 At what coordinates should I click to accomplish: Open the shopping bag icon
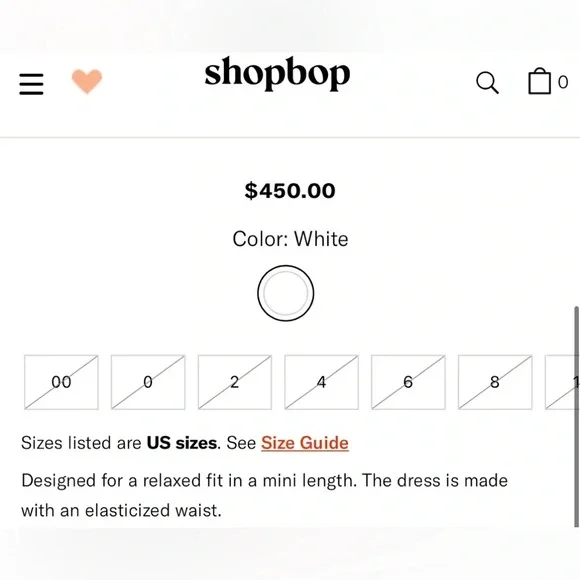(539, 81)
